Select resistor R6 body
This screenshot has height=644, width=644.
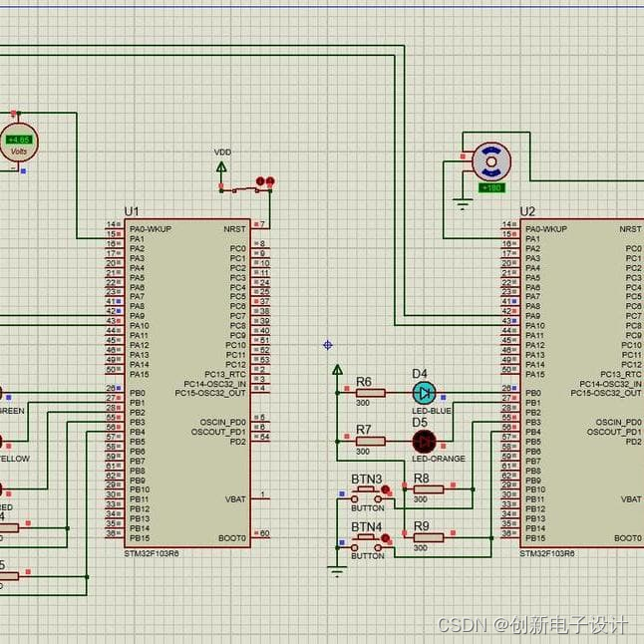[x=371, y=393]
